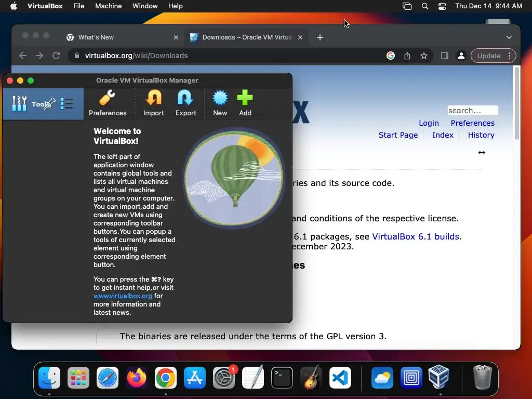Open the File menu
Image resolution: width=532 pixels, height=399 pixels.
click(79, 6)
